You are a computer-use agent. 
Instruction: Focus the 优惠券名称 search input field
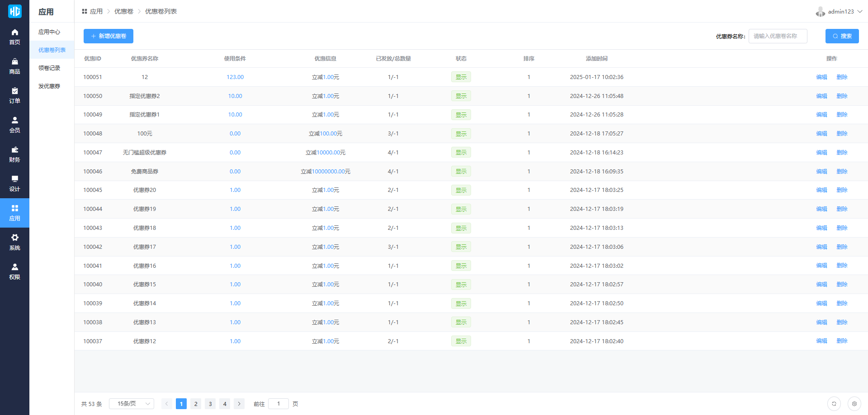coord(778,36)
